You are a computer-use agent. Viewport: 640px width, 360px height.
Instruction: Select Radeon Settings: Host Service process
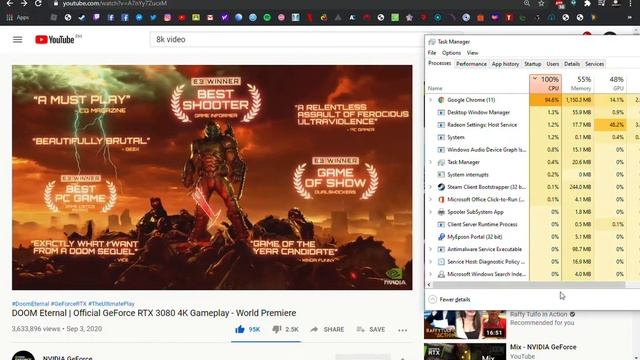(482, 125)
